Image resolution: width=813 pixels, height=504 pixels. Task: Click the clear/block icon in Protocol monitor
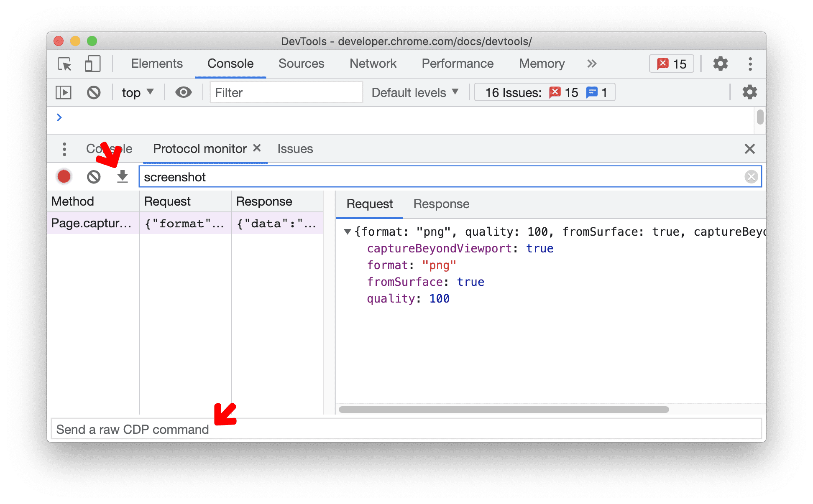(93, 176)
